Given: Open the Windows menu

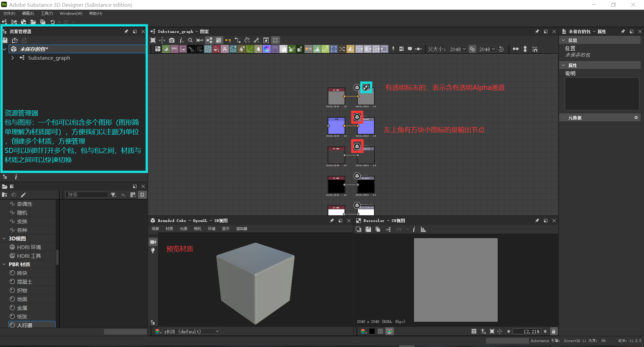Looking at the screenshot, I should click(70, 13).
